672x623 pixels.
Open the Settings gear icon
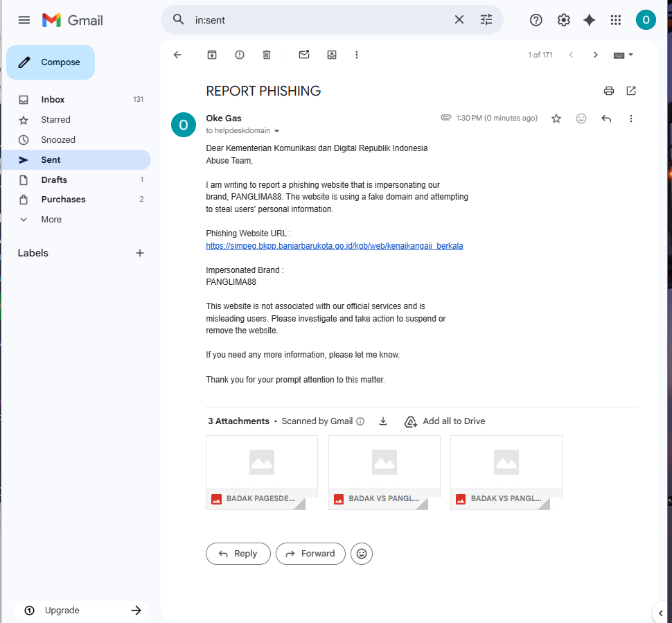[x=563, y=19]
